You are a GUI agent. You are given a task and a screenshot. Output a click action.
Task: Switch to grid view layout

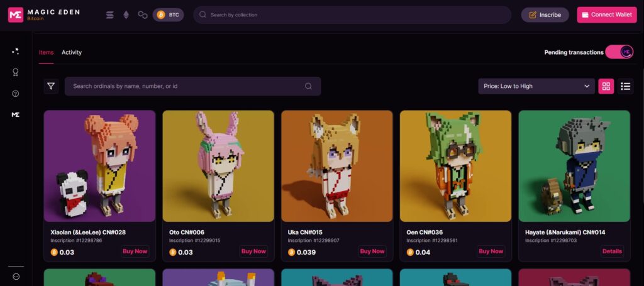[x=606, y=86]
